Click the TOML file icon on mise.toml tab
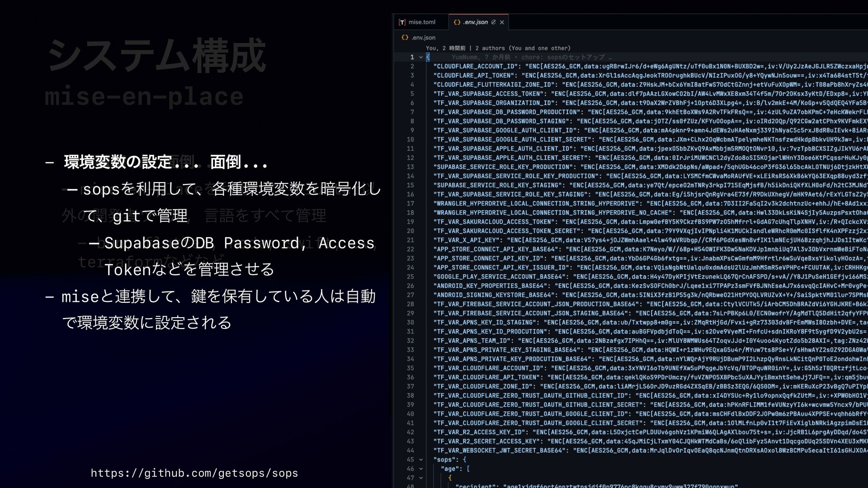The height and width of the screenshot is (488, 868). 402,22
